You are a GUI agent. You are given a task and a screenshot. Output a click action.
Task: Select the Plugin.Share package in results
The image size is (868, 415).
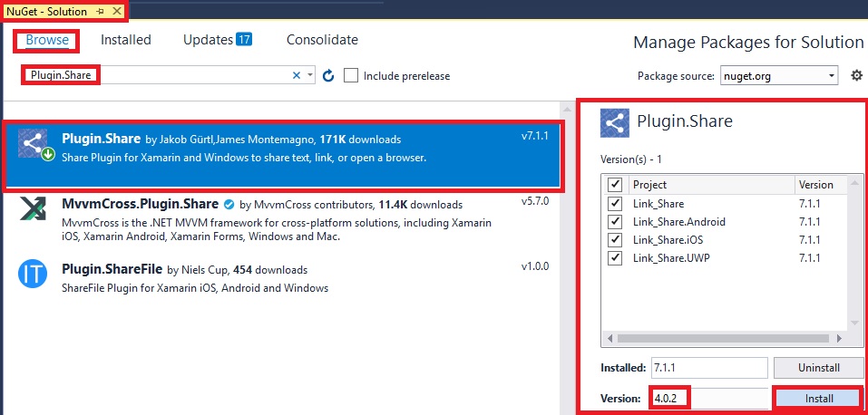tap(282, 156)
